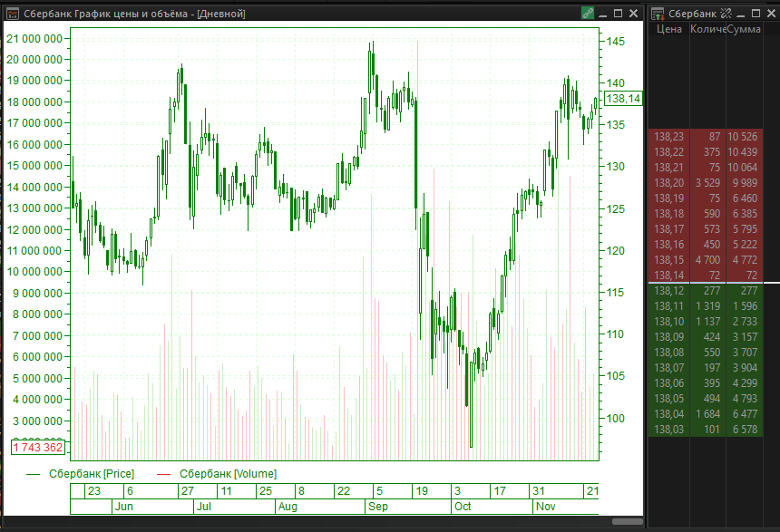The height and width of the screenshot is (532, 780).
Task: Select the ask row at price 138,20
Action: click(707, 183)
